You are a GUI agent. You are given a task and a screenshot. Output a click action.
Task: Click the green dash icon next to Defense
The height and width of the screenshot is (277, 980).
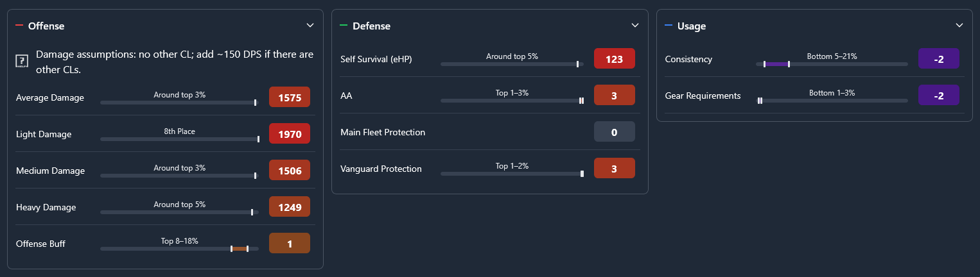click(344, 25)
